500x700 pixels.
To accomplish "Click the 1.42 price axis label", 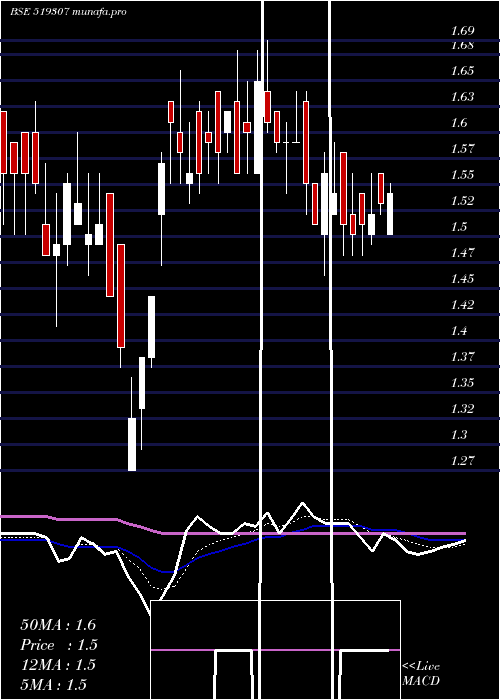I will [462, 304].
